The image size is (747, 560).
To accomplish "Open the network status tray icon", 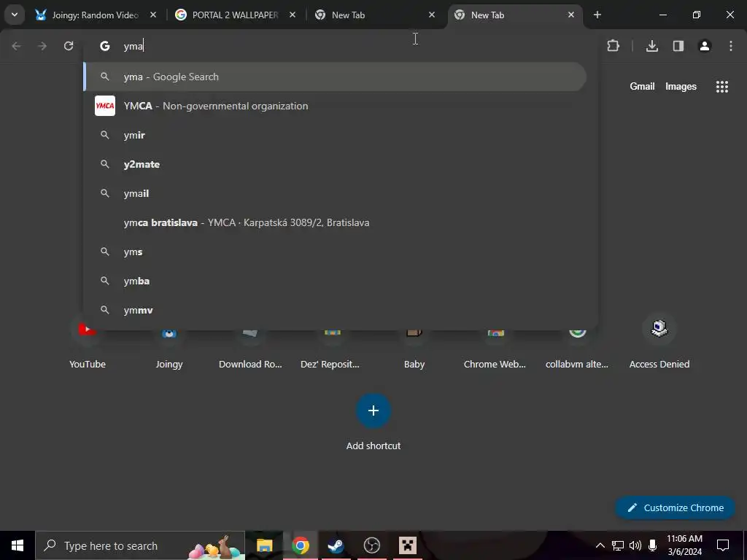I will point(618,545).
